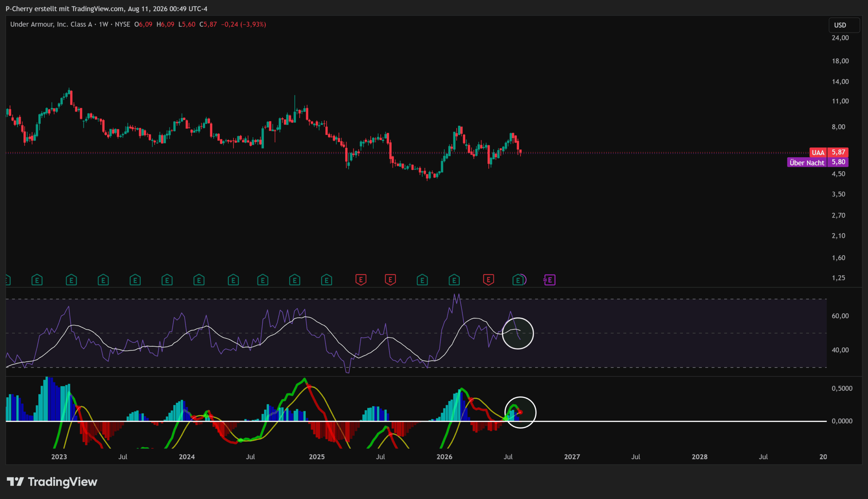Open the USD currency selector

(x=844, y=25)
